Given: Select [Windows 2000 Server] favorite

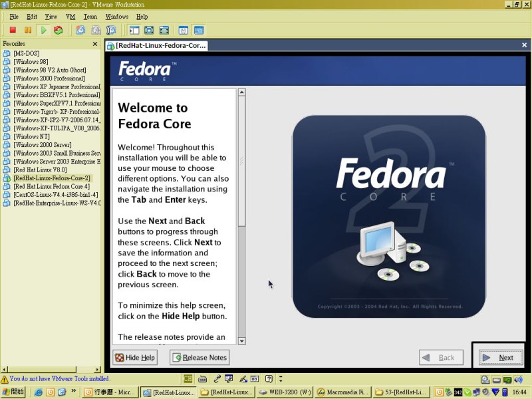Looking at the screenshot, I should coord(43,145).
